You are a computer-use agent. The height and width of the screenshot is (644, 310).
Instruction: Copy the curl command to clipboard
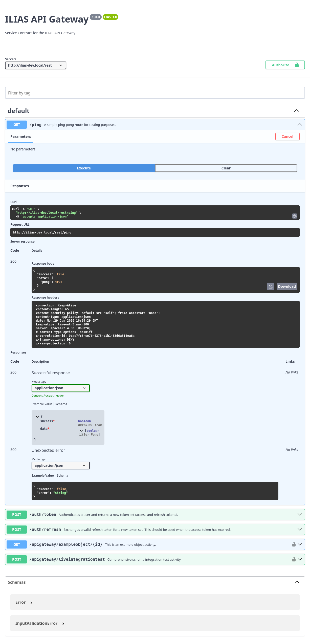click(x=295, y=216)
